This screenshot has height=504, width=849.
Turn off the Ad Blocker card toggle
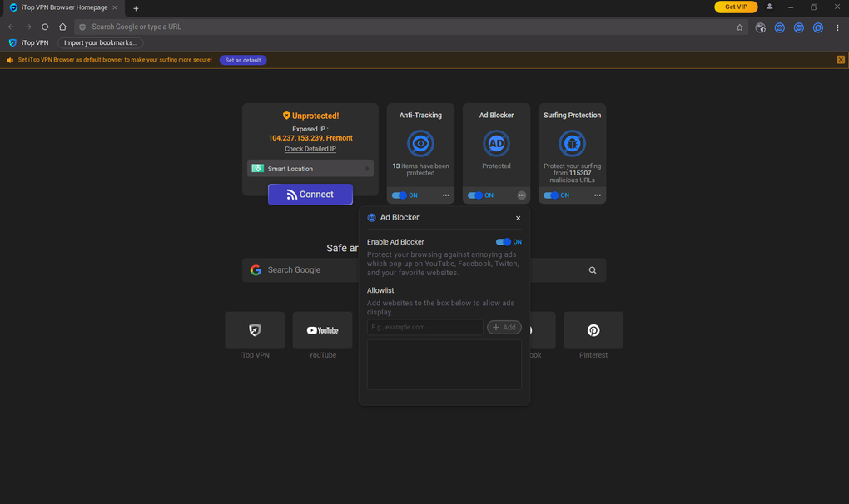(474, 195)
